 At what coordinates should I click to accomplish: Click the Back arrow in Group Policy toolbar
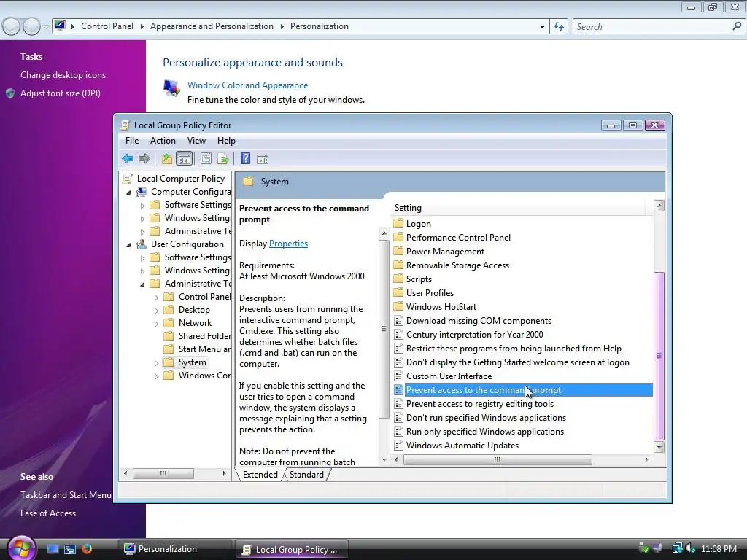pyautogui.click(x=128, y=158)
